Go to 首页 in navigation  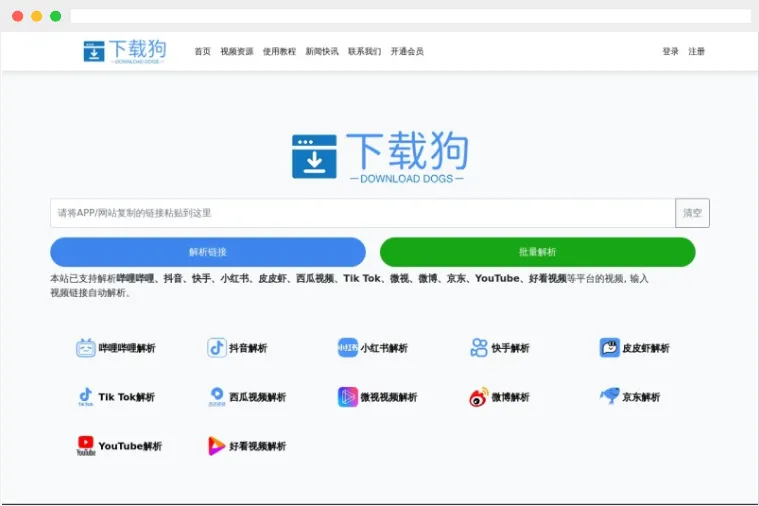[202, 51]
